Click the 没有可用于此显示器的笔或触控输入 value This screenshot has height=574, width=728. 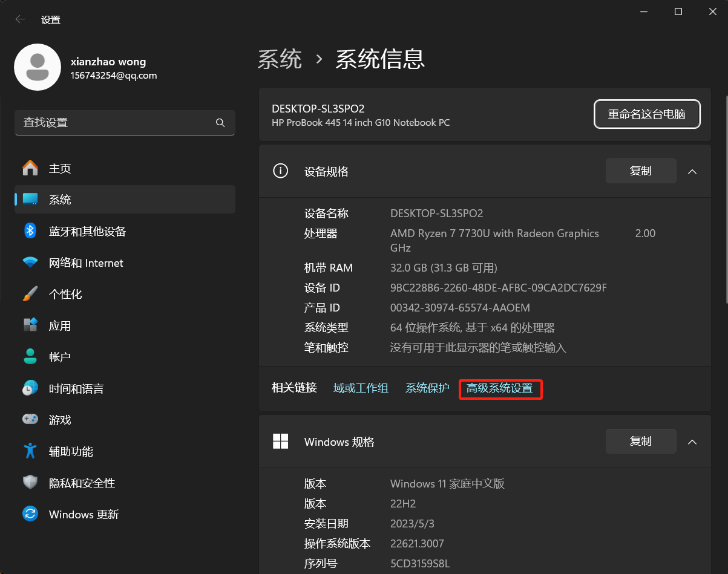coord(478,348)
